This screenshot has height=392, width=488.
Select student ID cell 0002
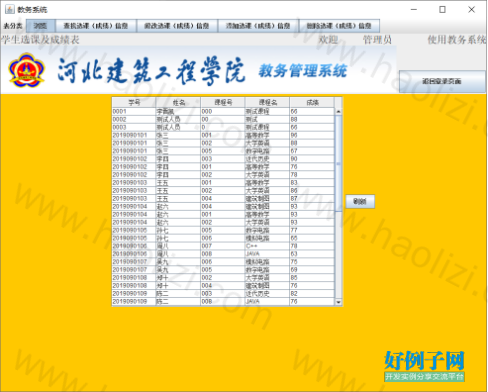click(134, 119)
